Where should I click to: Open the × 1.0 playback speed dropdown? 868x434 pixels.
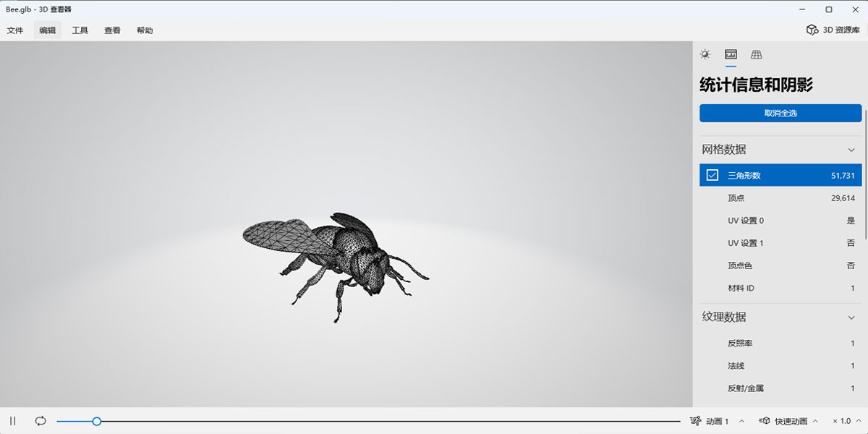click(846, 421)
